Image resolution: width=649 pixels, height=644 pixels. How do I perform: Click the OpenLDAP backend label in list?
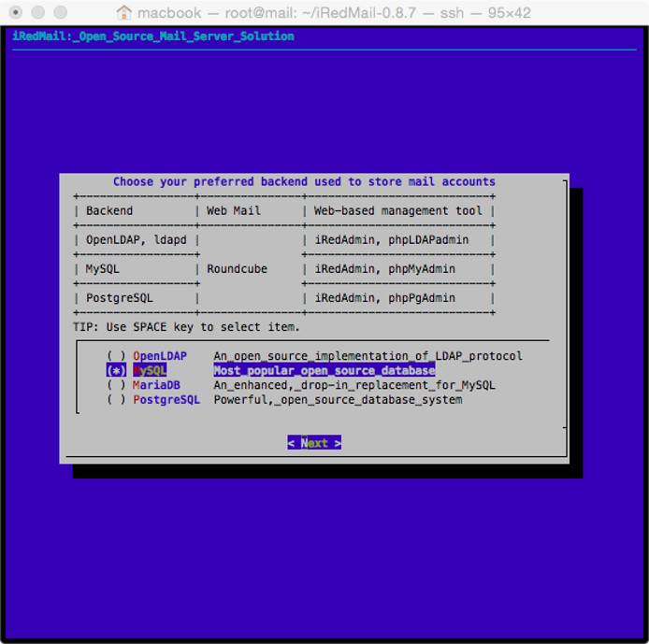click(x=160, y=356)
